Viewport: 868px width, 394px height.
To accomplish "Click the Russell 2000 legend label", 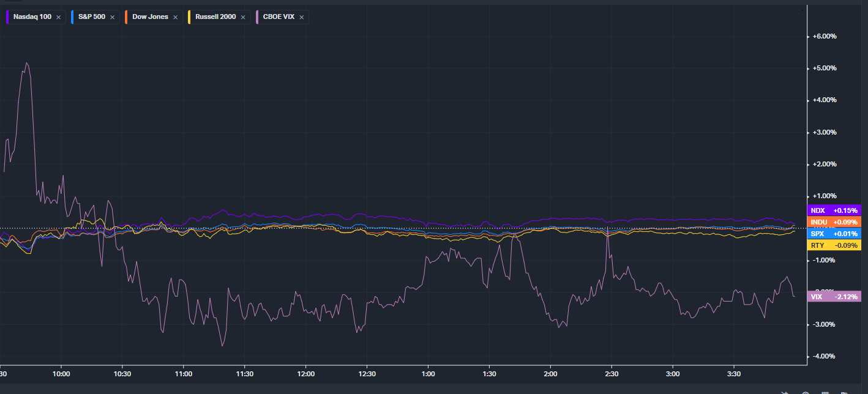I will click(215, 17).
